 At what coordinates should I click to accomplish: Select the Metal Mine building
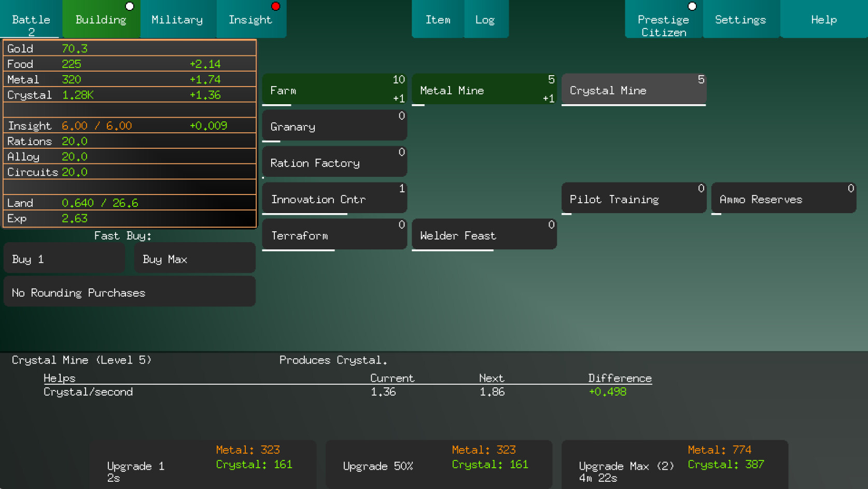pos(483,90)
